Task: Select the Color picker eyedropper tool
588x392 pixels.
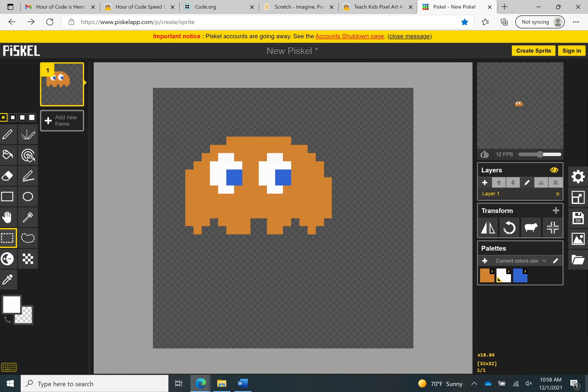Action: tap(8, 280)
